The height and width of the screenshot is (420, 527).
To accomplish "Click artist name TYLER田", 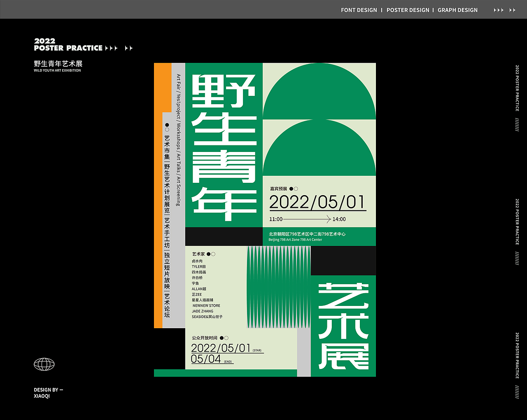I will tap(198, 267).
